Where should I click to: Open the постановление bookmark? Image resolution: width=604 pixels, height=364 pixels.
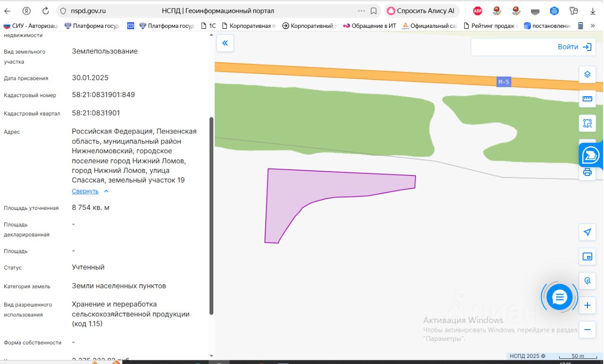547,26
